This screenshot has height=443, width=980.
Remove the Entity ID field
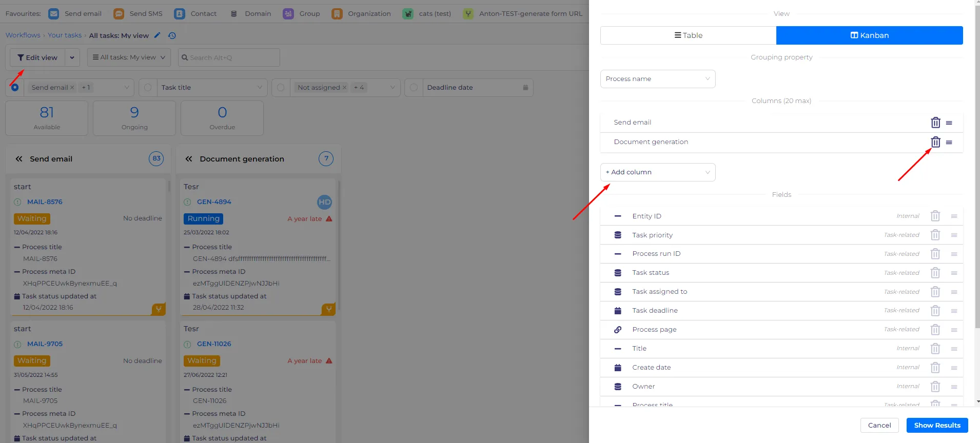(x=935, y=216)
